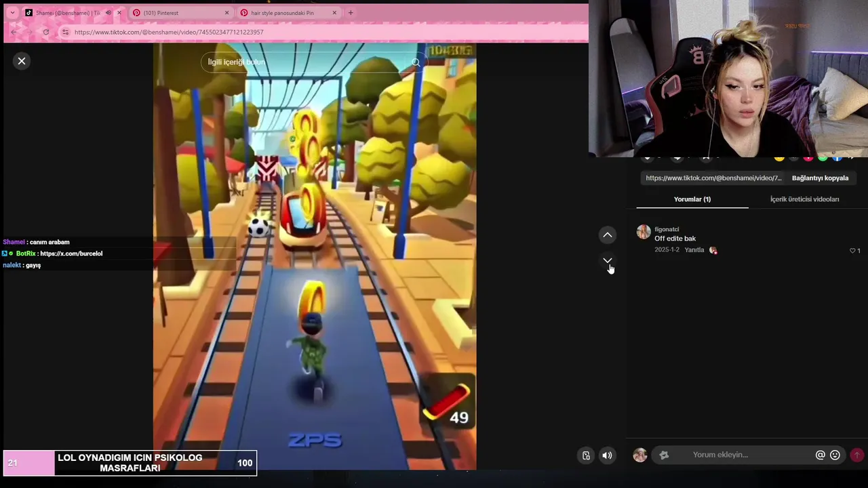Click the creator-liked badge beside Yanıtla

pos(713,250)
